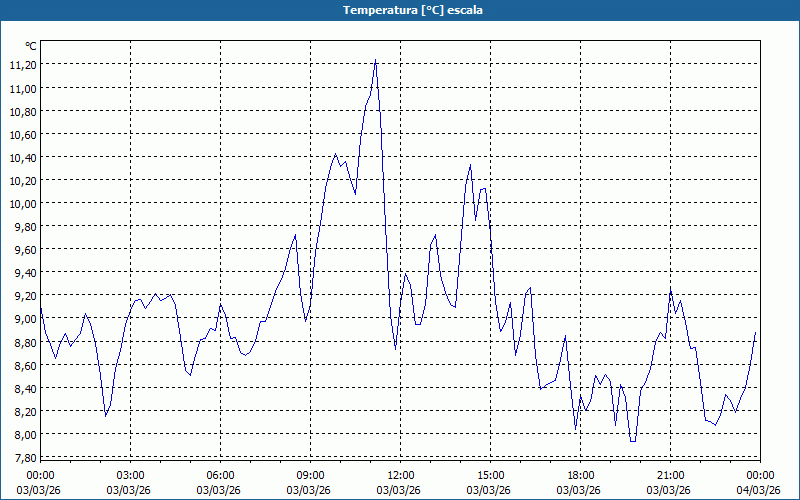Select the 06:00 time axis label
The height and width of the screenshot is (500, 800).
[x=220, y=475]
